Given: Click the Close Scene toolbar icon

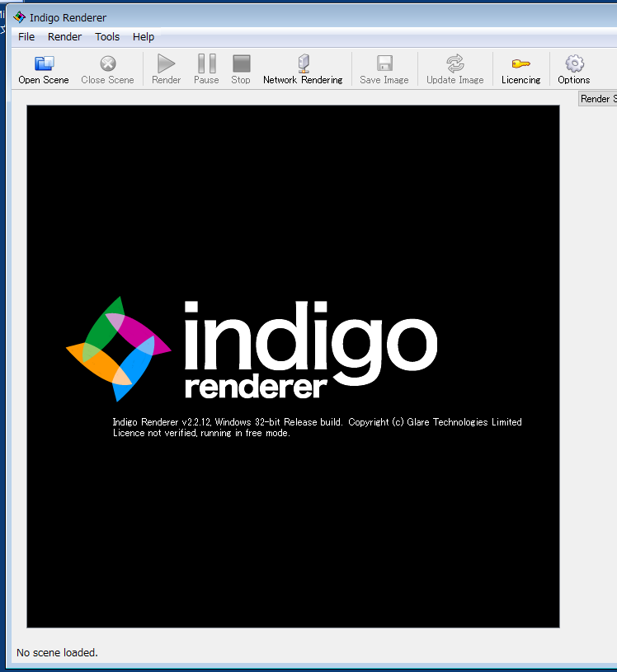Looking at the screenshot, I should click(107, 63).
